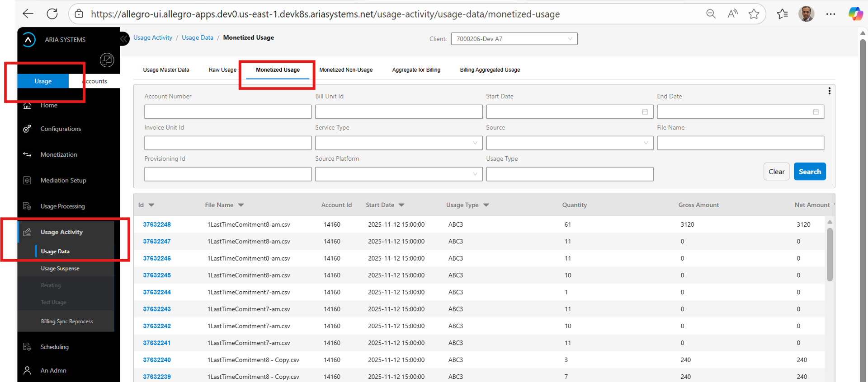Click the Account Number input field
868x382 pixels.
point(228,112)
